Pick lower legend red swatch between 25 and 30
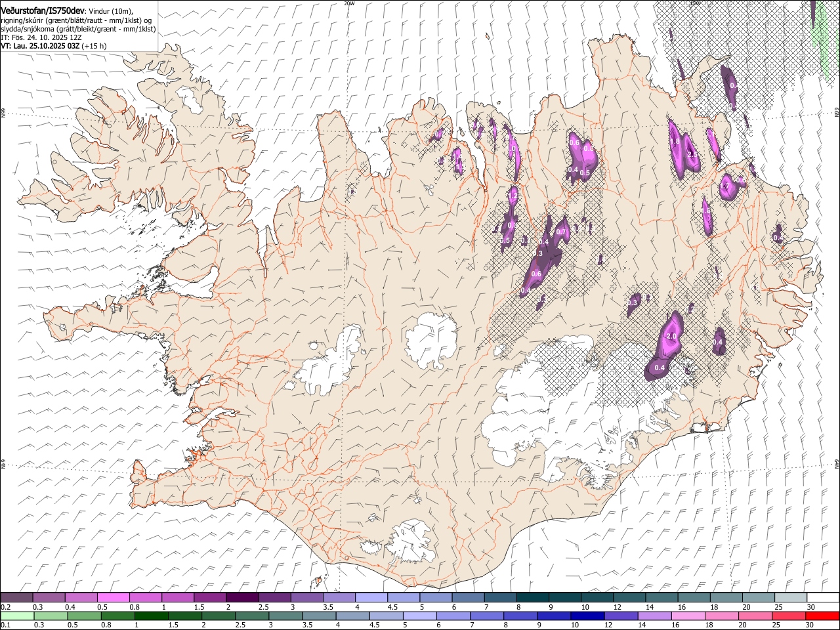The height and width of the screenshot is (630, 840). tap(788, 616)
